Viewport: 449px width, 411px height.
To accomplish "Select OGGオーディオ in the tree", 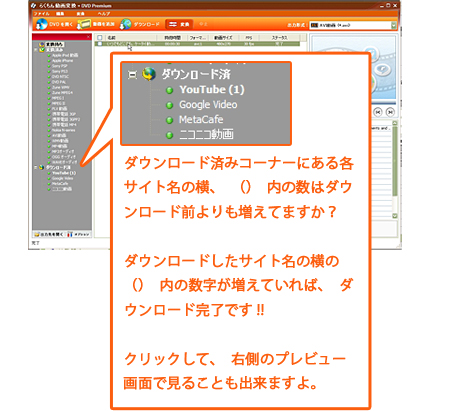I will 64,157.
